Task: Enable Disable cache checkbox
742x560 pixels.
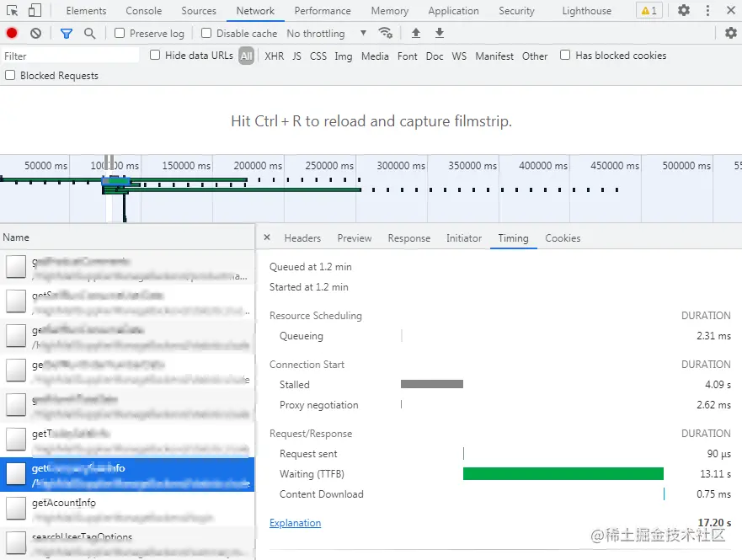Action: (206, 33)
